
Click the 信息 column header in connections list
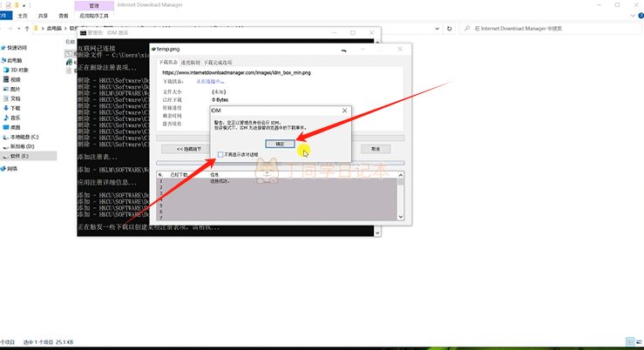214,175
